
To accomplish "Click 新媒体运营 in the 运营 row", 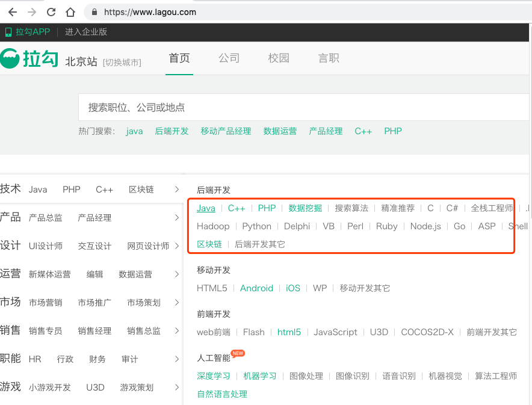I will [x=49, y=274].
